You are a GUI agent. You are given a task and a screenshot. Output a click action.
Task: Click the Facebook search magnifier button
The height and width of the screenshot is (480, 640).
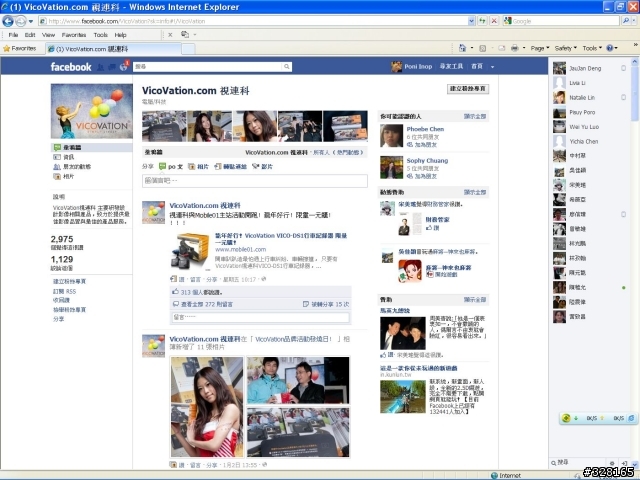[287, 66]
